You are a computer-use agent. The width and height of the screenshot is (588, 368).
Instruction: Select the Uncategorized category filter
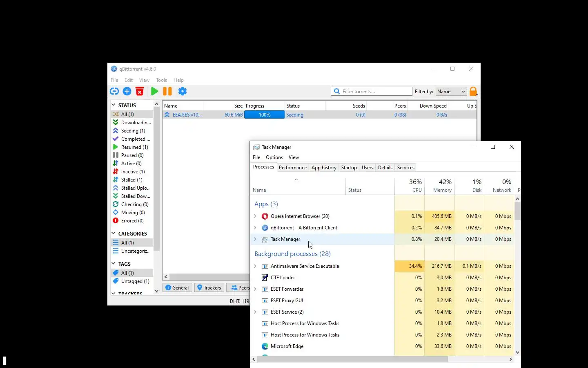pyautogui.click(x=133, y=251)
